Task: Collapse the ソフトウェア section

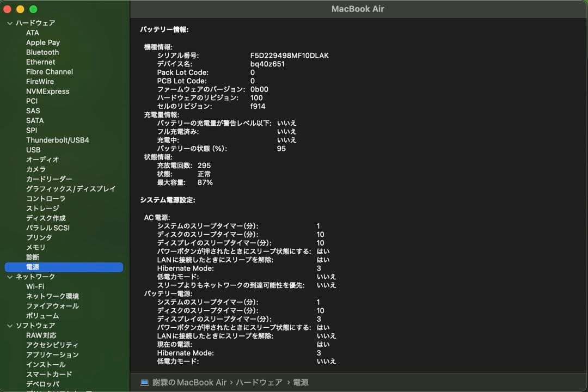Action: pos(9,325)
